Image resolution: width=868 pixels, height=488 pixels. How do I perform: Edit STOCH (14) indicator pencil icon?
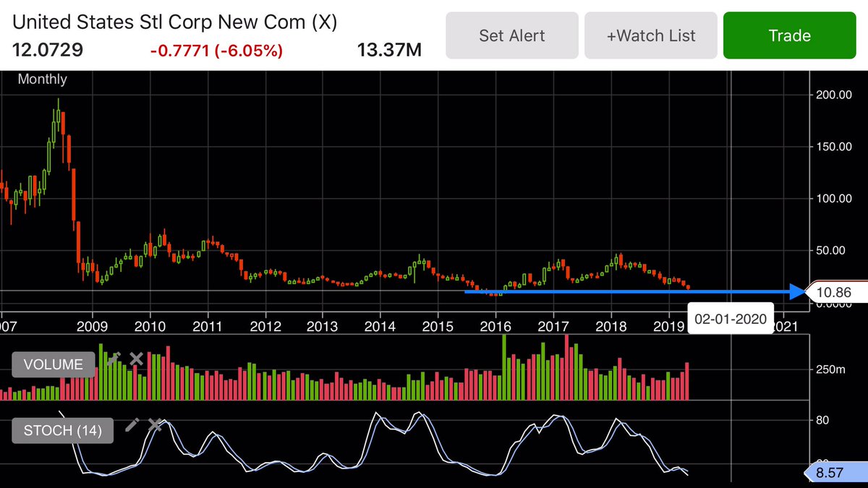pos(132,424)
